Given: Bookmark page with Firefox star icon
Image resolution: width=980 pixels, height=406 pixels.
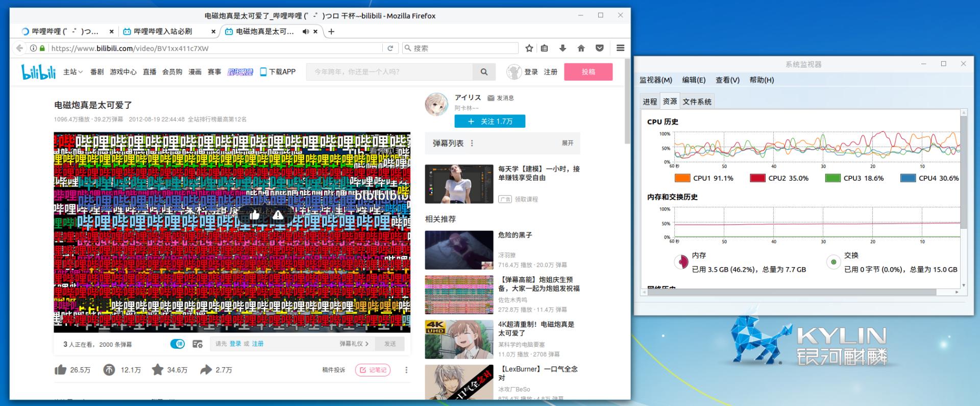Looking at the screenshot, I should pyautogui.click(x=529, y=48).
